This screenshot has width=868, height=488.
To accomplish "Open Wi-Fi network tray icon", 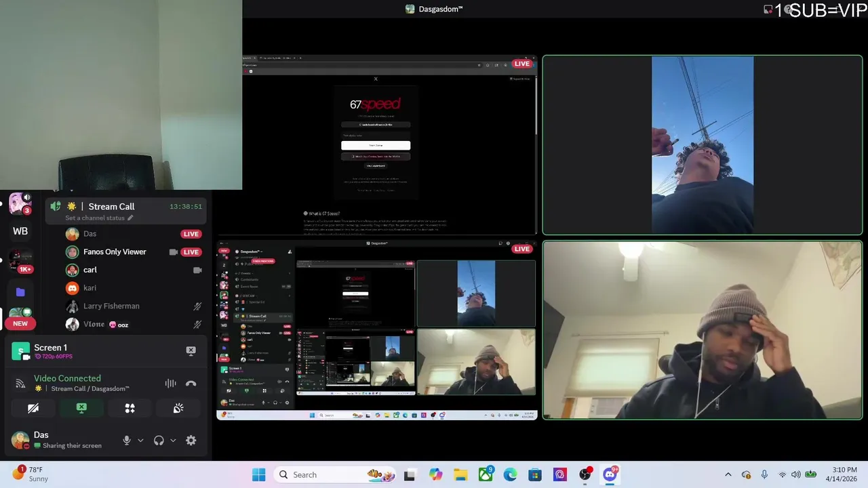I will coord(782,475).
